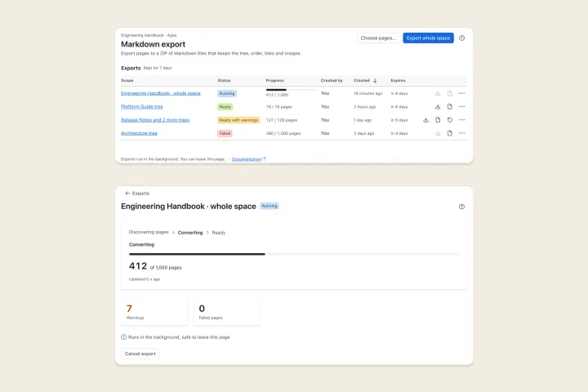The height and width of the screenshot is (392, 588).
Task: Click Engineering Handbook · Apps breadcrumb
Action: tap(149, 35)
